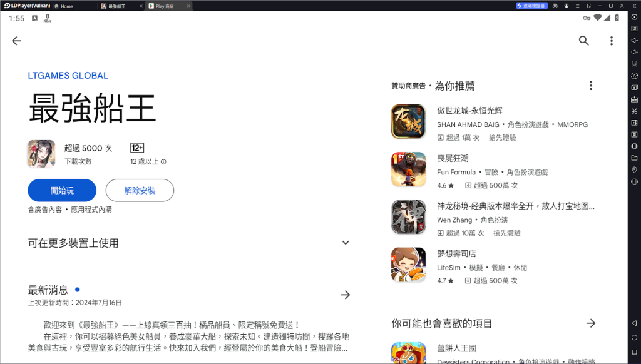
Task: Tap the Android home circle button
Action: (634, 338)
